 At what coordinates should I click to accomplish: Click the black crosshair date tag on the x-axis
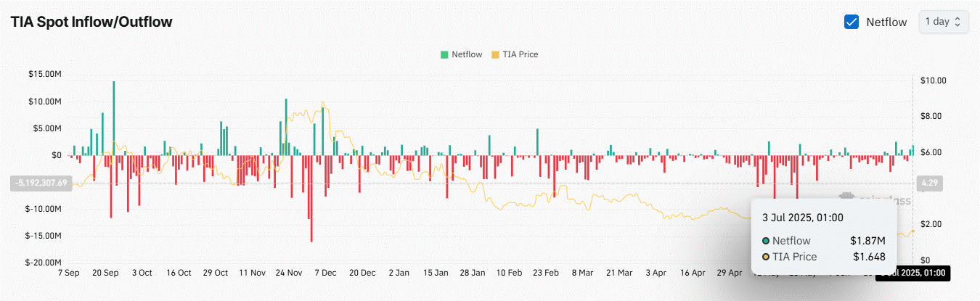(913, 273)
